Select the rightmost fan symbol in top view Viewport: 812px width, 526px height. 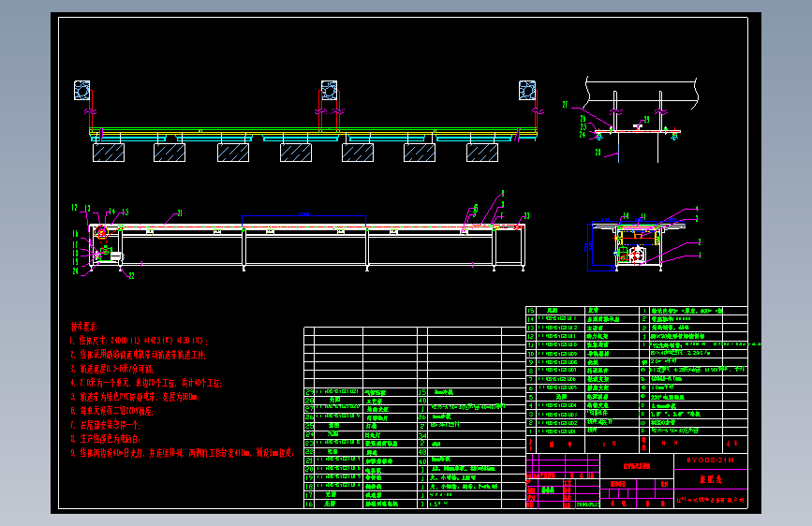coord(527,90)
